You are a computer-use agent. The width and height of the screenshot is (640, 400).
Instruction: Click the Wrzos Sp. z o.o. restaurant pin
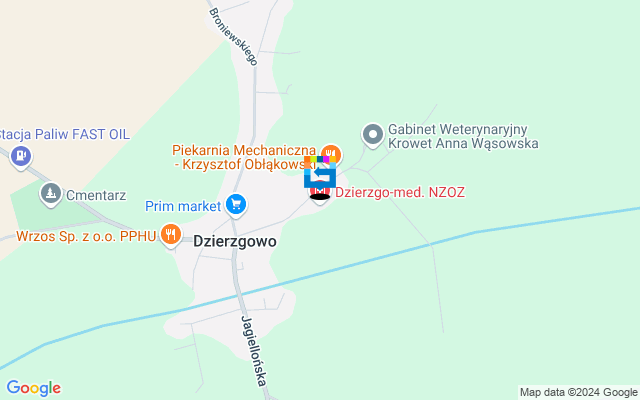[x=171, y=235]
